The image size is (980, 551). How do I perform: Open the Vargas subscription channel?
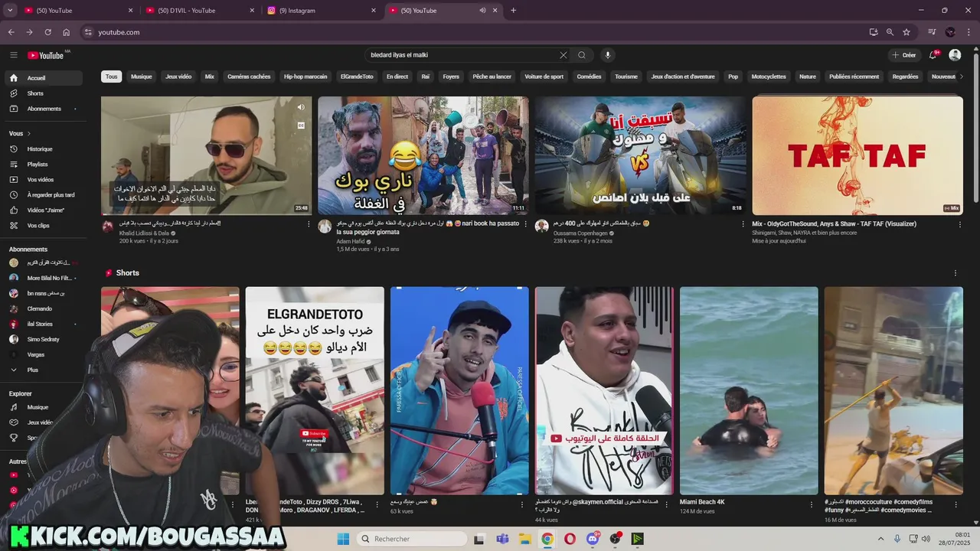42,354
